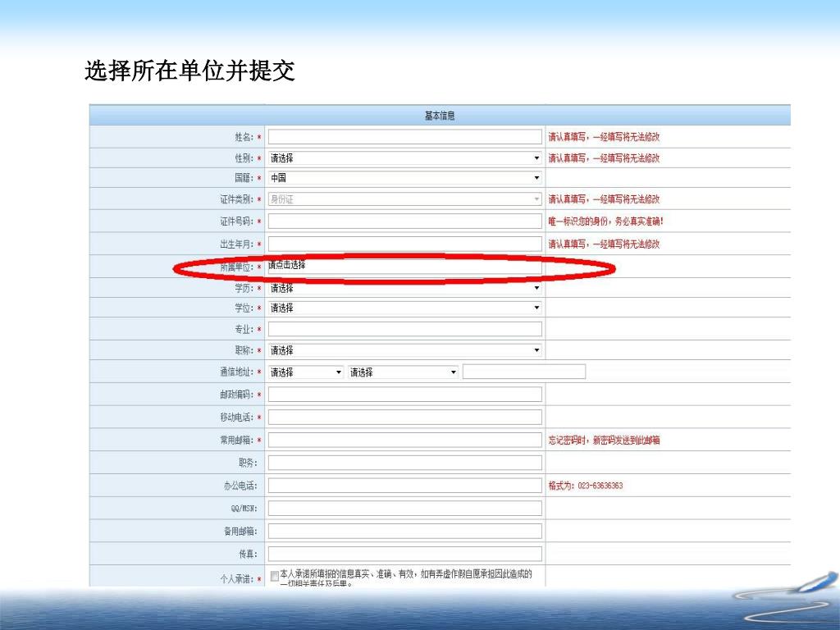Click the 基本信息 section header
This screenshot has height=630, width=840.
pos(440,116)
